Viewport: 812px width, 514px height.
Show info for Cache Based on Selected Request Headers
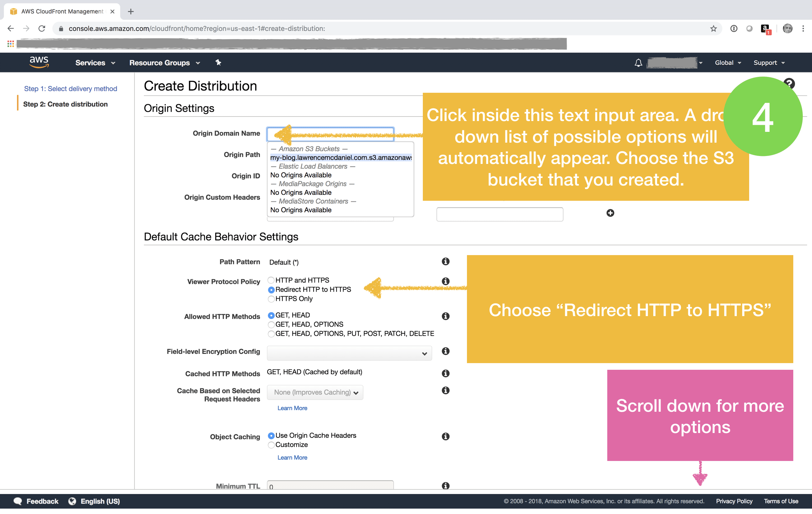[445, 390]
